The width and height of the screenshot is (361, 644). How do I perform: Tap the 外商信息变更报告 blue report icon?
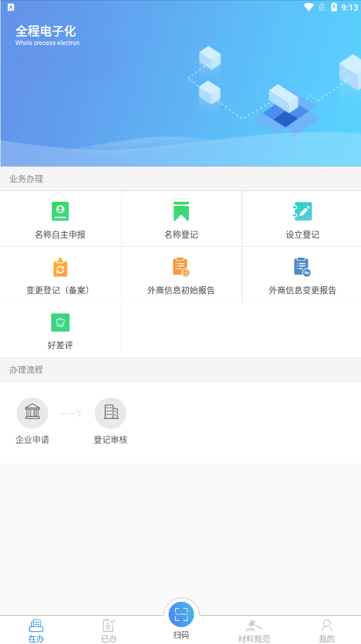pos(302,267)
